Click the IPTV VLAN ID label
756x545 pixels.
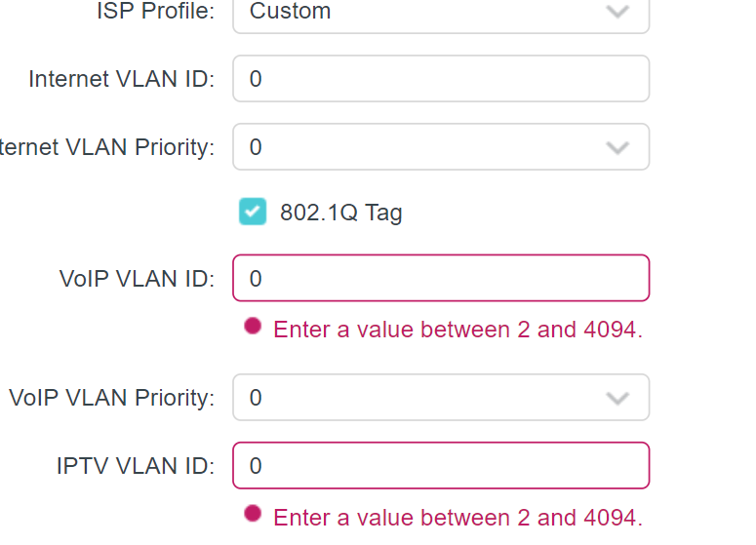(x=136, y=466)
